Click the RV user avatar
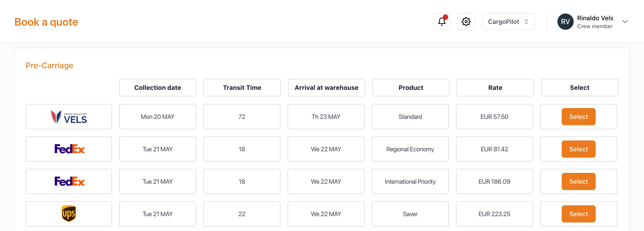 tap(565, 22)
